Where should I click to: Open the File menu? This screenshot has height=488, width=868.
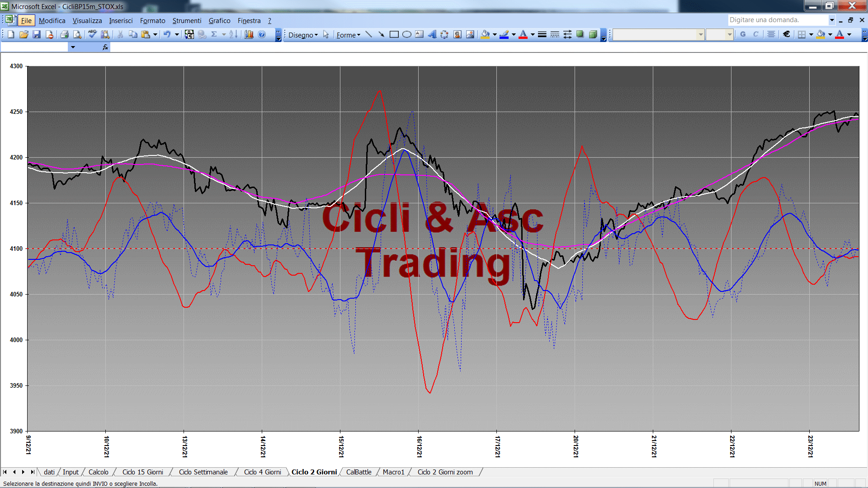tap(26, 21)
